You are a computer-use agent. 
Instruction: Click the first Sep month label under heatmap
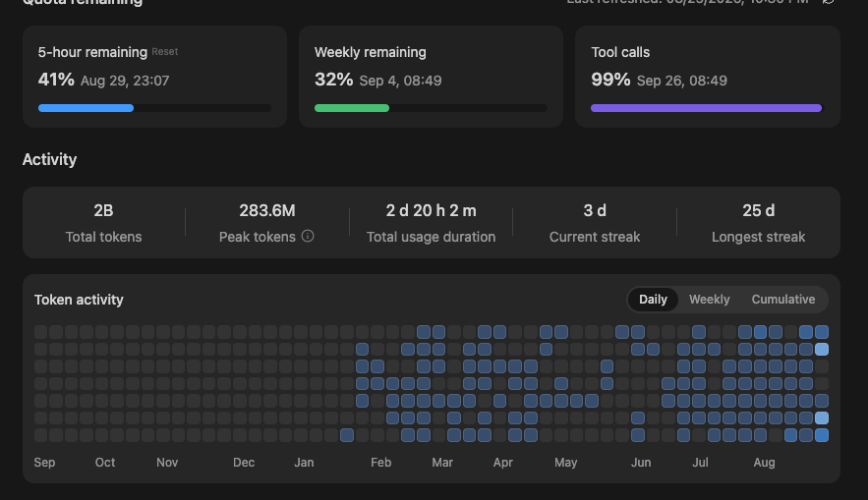click(x=44, y=463)
